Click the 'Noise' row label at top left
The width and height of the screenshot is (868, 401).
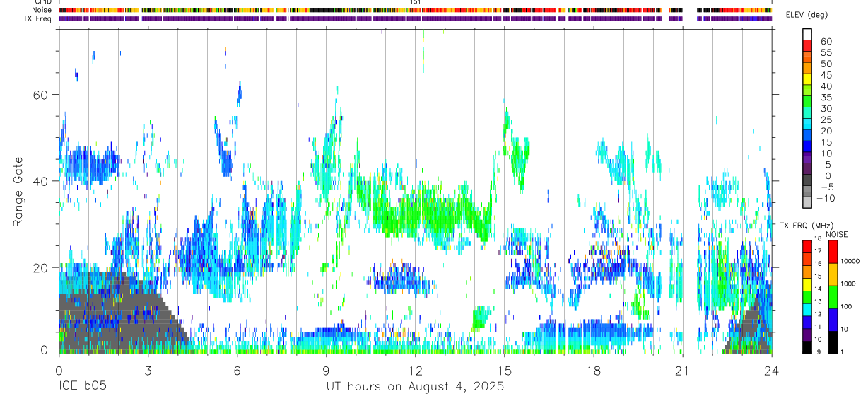42,10
